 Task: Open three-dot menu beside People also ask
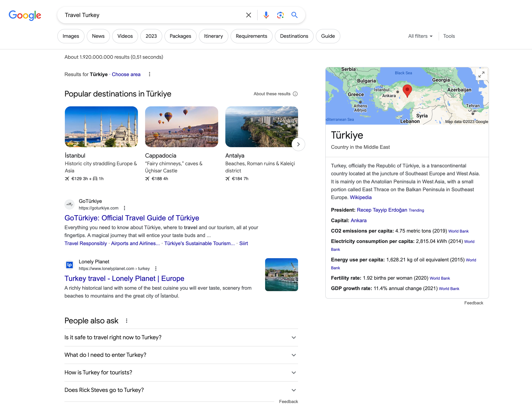[x=127, y=321]
